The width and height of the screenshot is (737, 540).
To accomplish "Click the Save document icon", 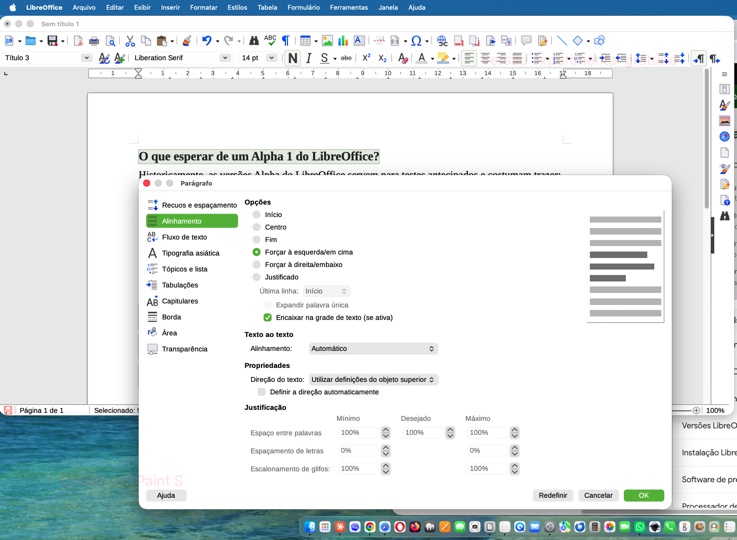I will pos(52,41).
